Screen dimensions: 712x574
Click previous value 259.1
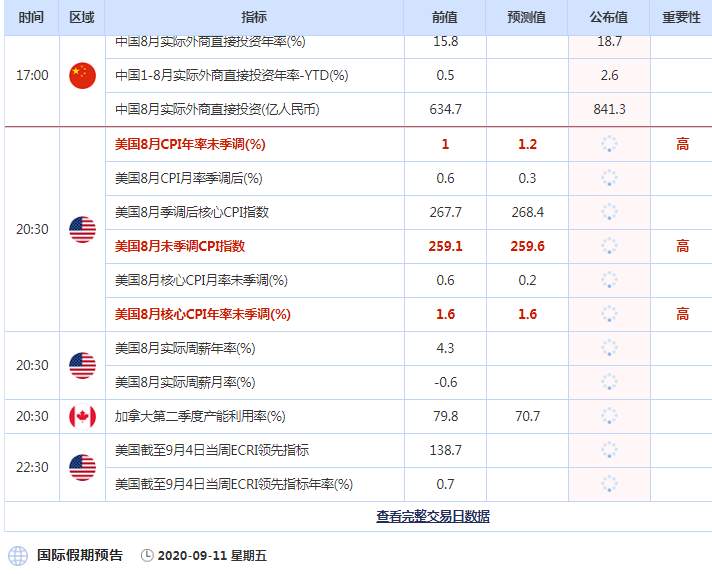[x=445, y=246]
